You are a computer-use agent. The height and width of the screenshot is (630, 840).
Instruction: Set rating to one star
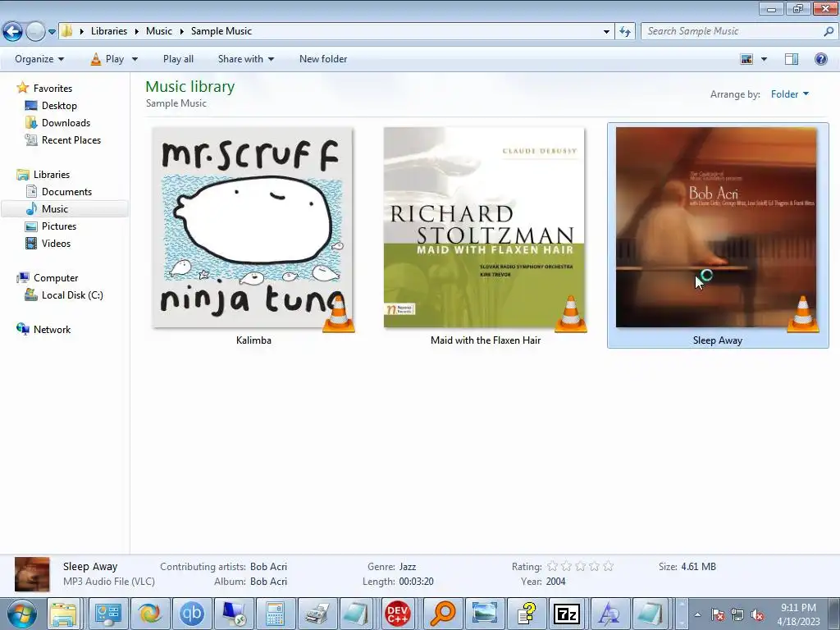pos(552,566)
